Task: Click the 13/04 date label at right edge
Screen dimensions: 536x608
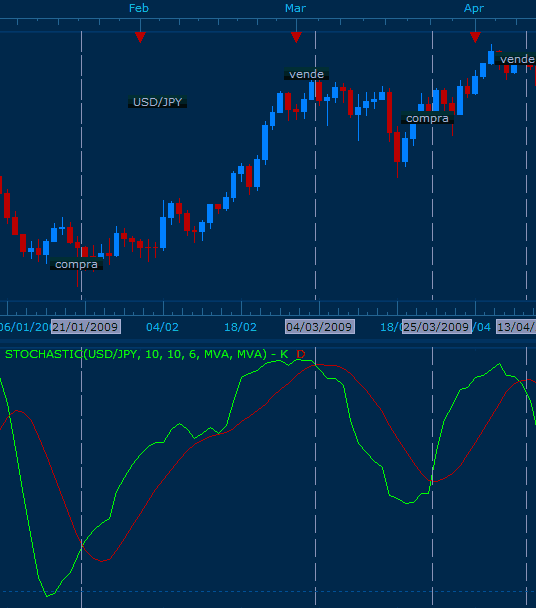Action: coord(516,327)
